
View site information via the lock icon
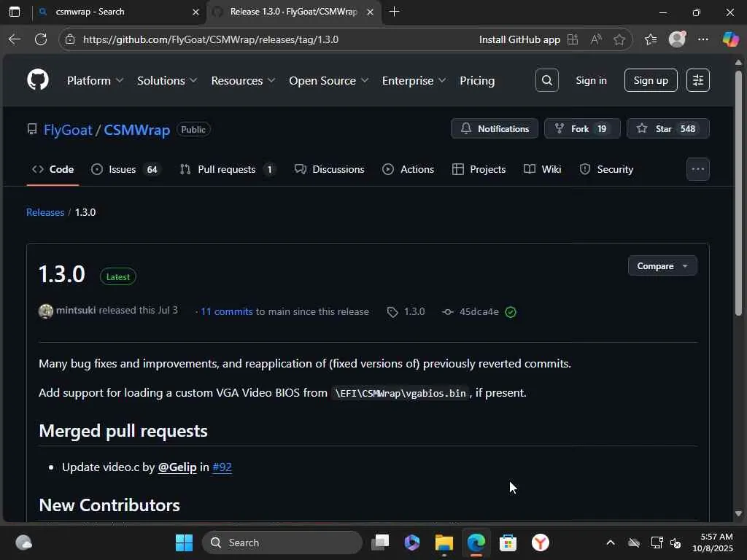pyautogui.click(x=70, y=39)
